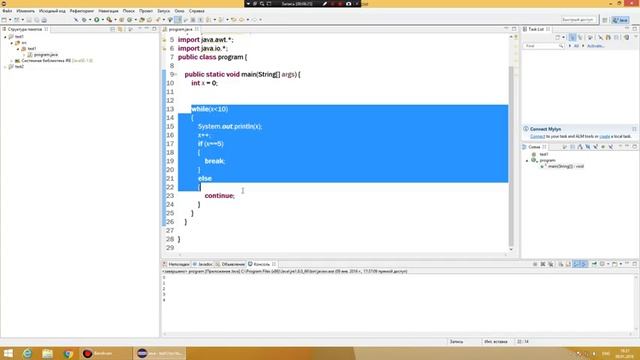640x360 pixels.
Task: Click Collapse All in the package explorer toolbar
Action: pos(112,29)
